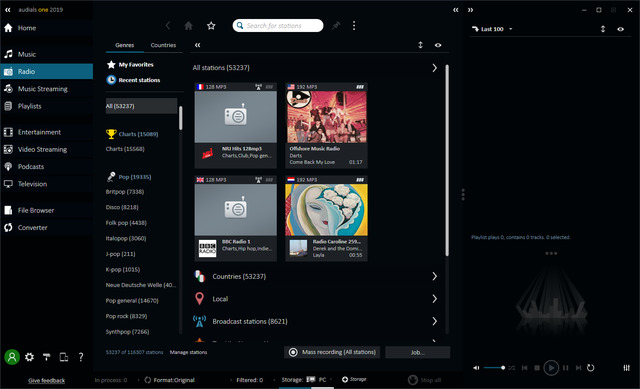Open NRJ Hits 128mp3 station tile

(236, 125)
